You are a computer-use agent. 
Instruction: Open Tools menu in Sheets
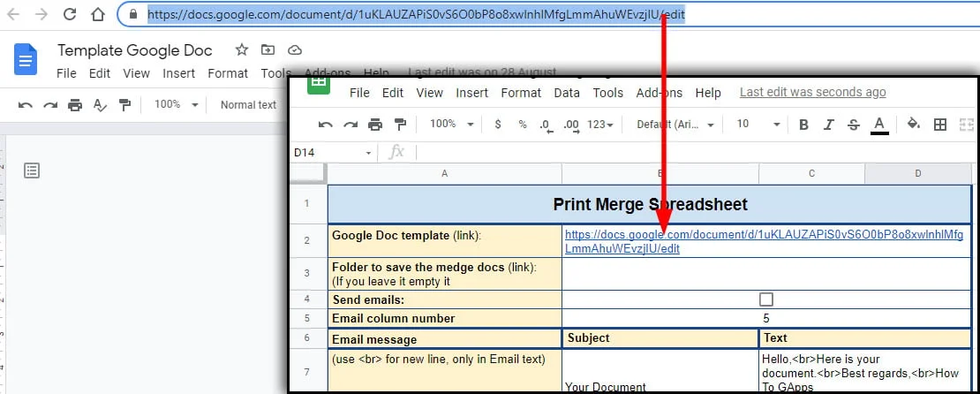pos(608,93)
